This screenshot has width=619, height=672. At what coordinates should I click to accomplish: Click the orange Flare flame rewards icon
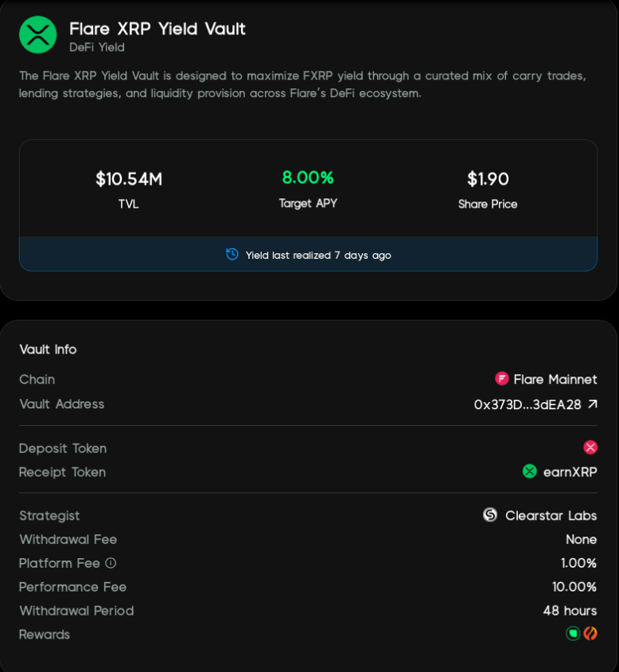[592, 634]
